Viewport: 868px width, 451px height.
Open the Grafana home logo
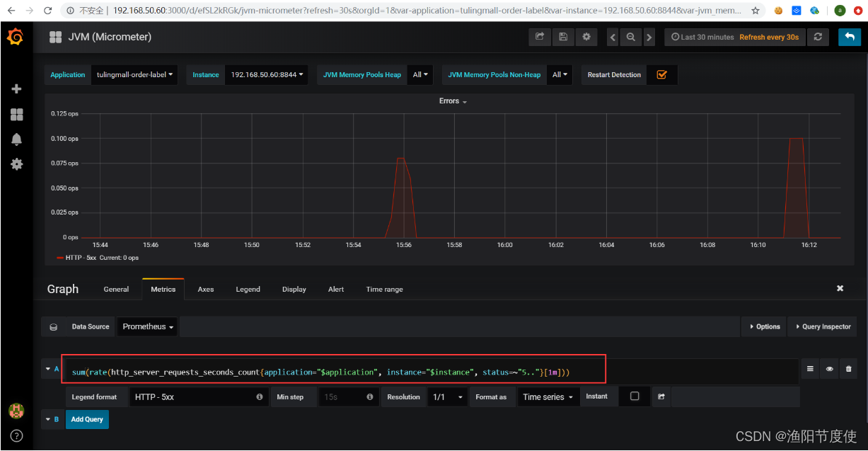point(16,37)
